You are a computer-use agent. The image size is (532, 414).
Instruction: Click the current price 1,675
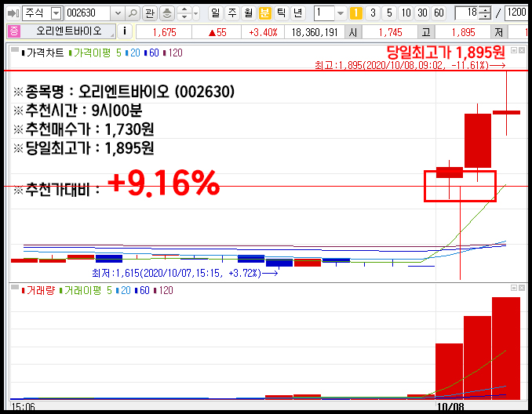point(164,32)
